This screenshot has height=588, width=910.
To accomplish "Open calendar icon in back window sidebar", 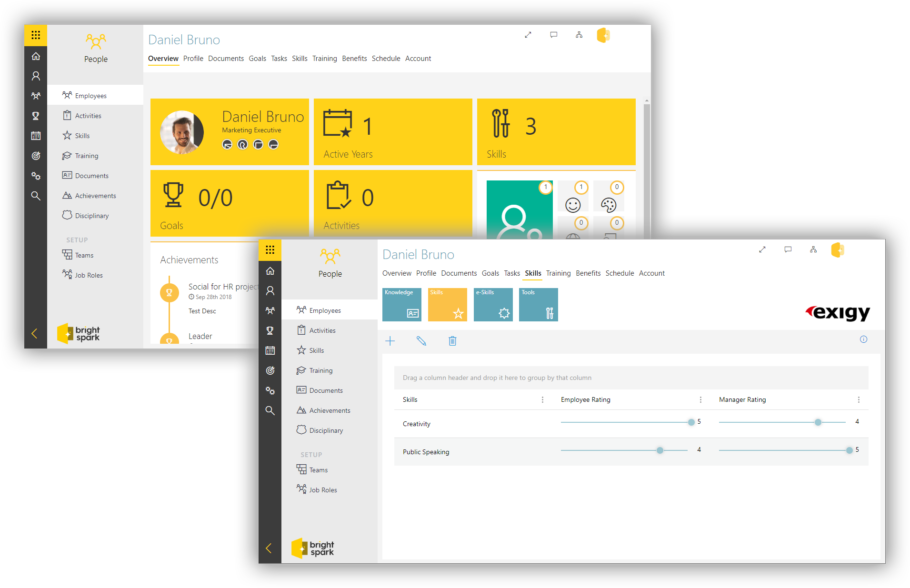I will pos(36,136).
